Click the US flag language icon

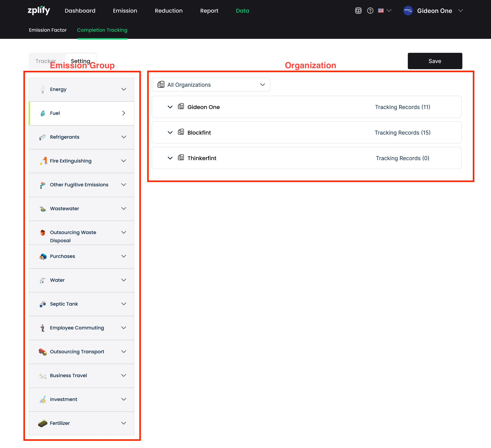point(381,11)
